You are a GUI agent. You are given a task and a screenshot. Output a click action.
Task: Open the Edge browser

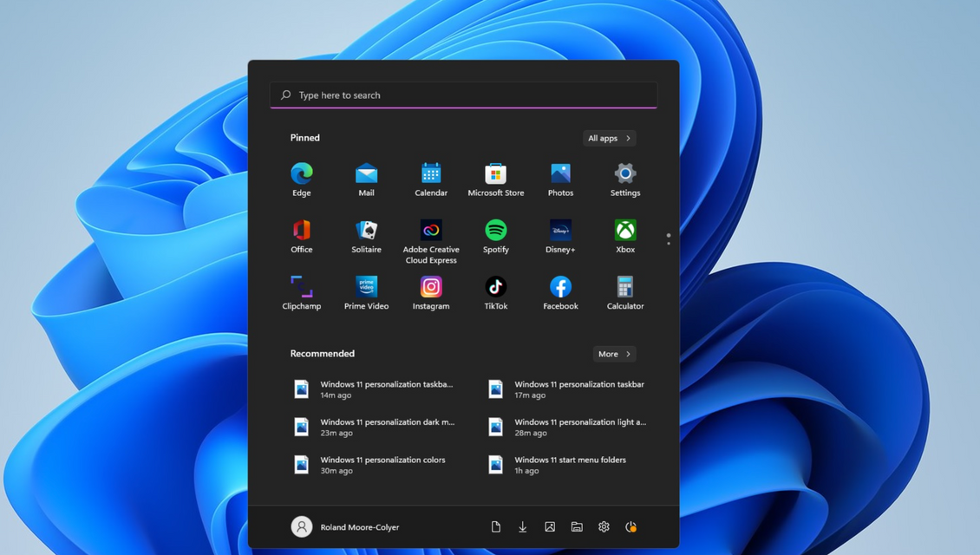(301, 180)
